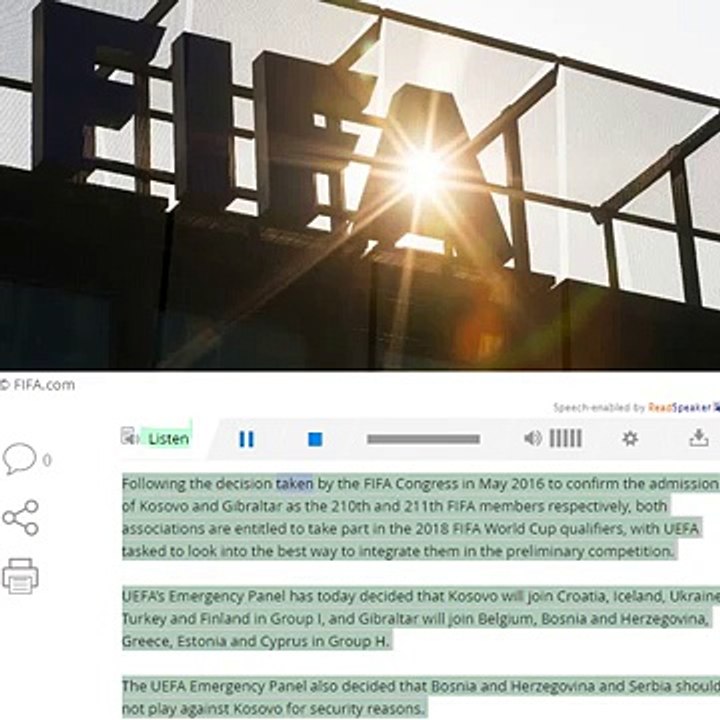Open the share icon
The height and width of the screenshot is (720, 720).
click(x=21, y=518)
